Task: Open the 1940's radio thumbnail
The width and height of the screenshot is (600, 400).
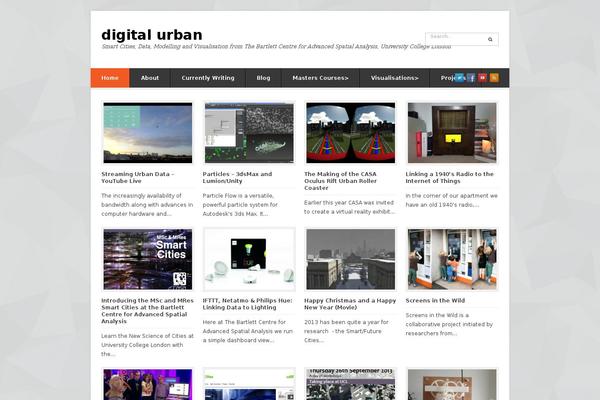Action: [452, 133]
